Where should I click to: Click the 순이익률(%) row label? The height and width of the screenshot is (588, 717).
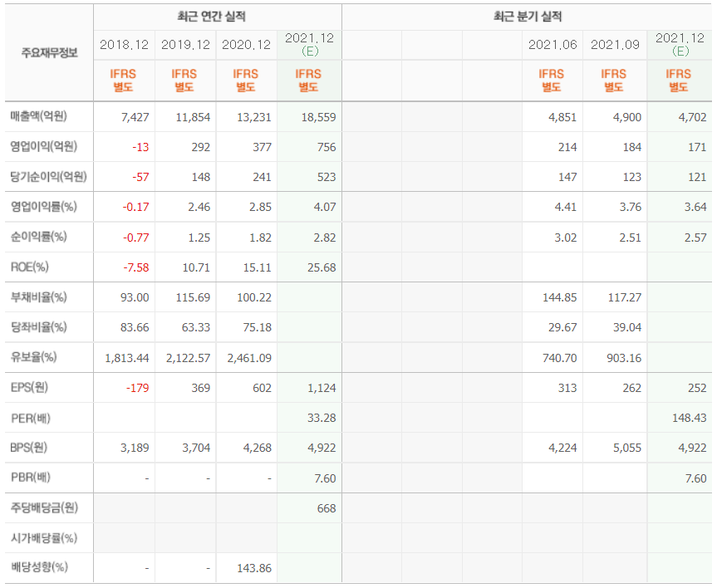[x=39, y=237]
